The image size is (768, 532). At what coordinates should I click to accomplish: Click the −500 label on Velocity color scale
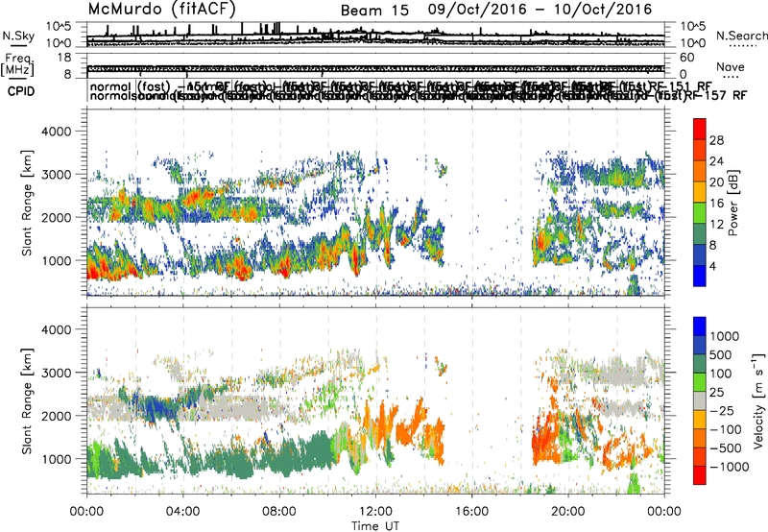coord(726,448)
